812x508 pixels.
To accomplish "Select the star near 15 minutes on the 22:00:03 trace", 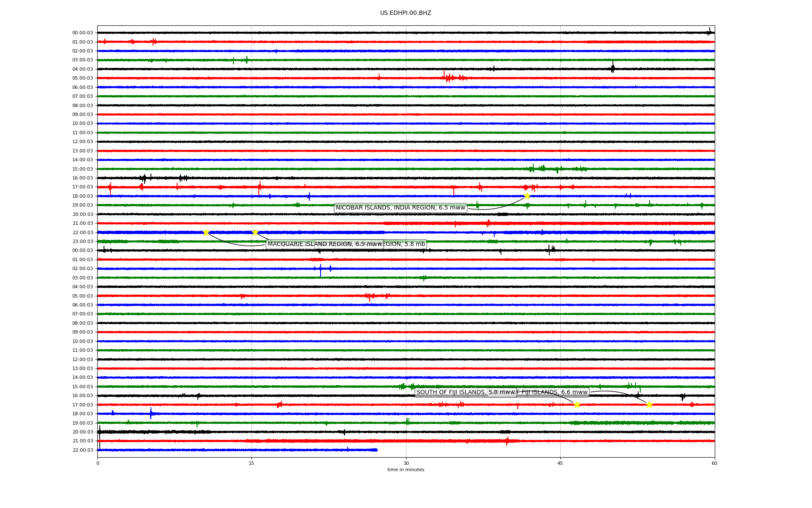I will pos(255,232).
